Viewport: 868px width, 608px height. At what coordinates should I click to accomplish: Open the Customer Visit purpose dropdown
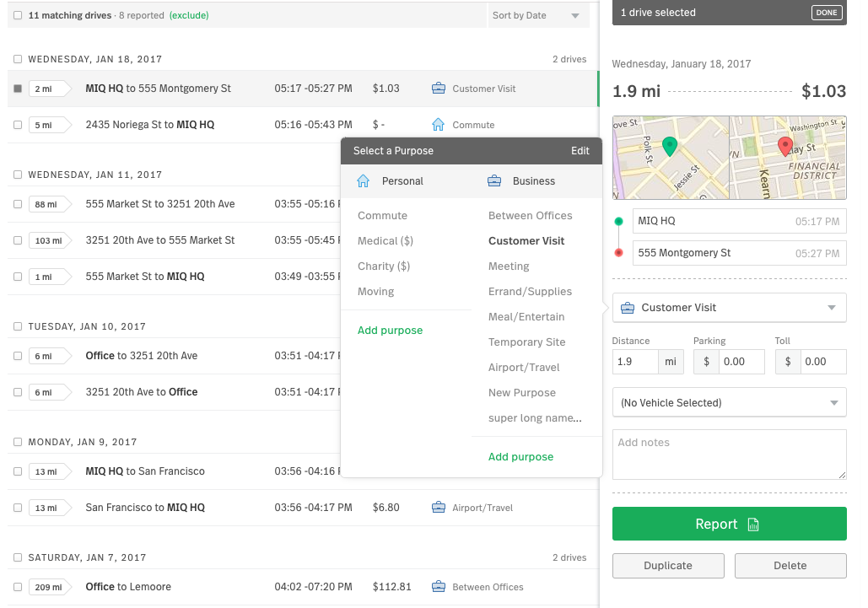pos(729,308)
